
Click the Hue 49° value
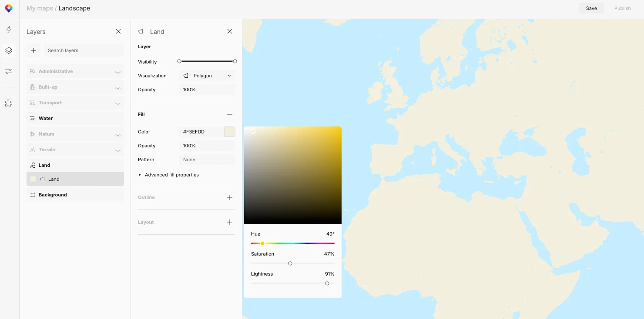(330, 234)
